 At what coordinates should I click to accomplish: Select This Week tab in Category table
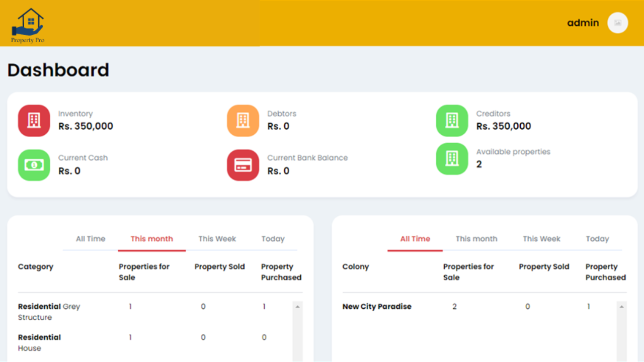click(x=217, y=239)
